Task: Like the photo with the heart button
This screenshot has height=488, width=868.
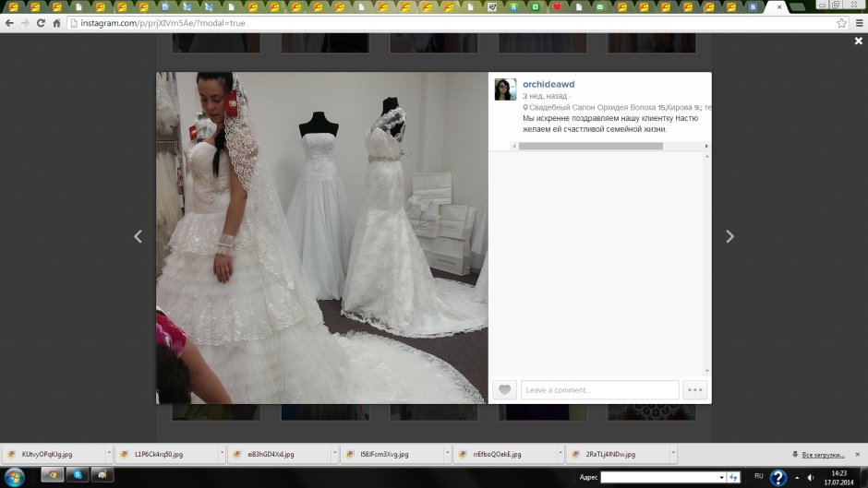Action: coord(504,390)
